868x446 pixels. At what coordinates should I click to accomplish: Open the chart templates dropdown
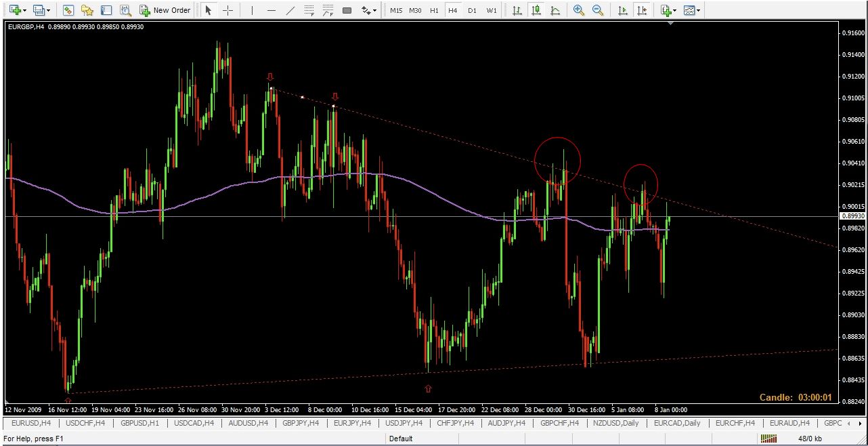point(692,10)
